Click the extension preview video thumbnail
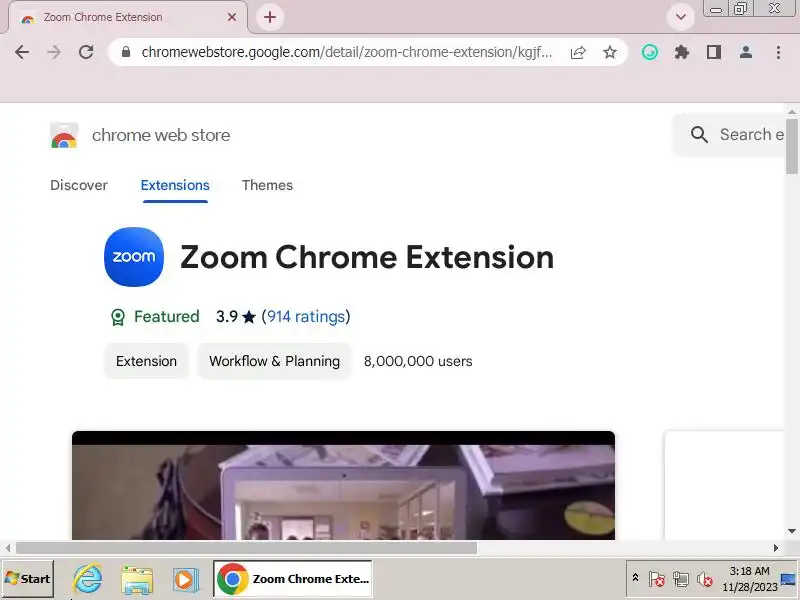 tap(343, 485)
